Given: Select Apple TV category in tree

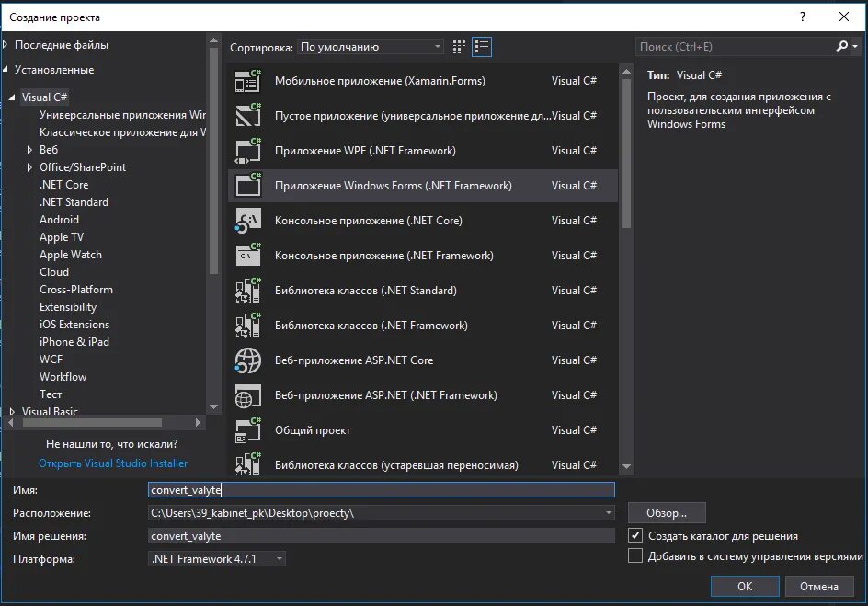Looking at the screenshot, I should click(x=62, y=237).
